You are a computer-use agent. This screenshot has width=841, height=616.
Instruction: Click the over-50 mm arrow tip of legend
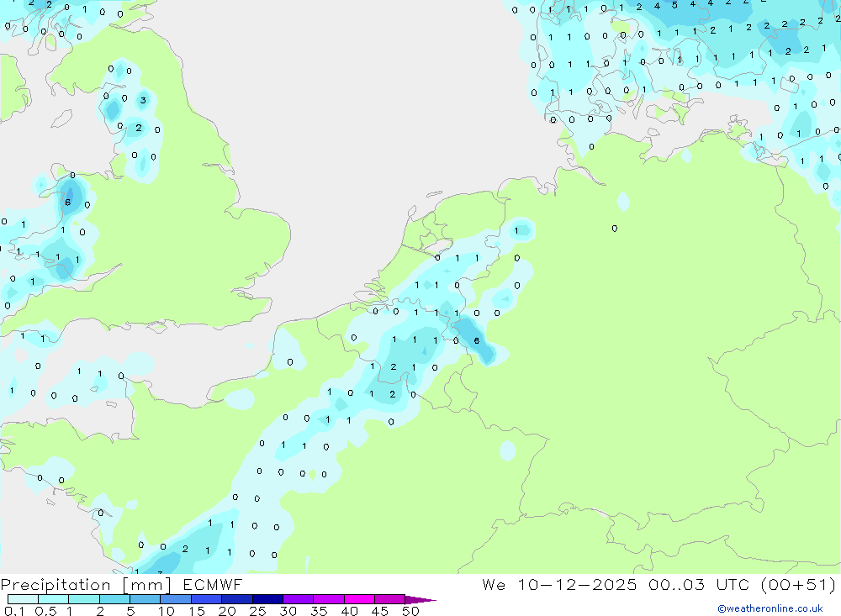click(420, 600)
